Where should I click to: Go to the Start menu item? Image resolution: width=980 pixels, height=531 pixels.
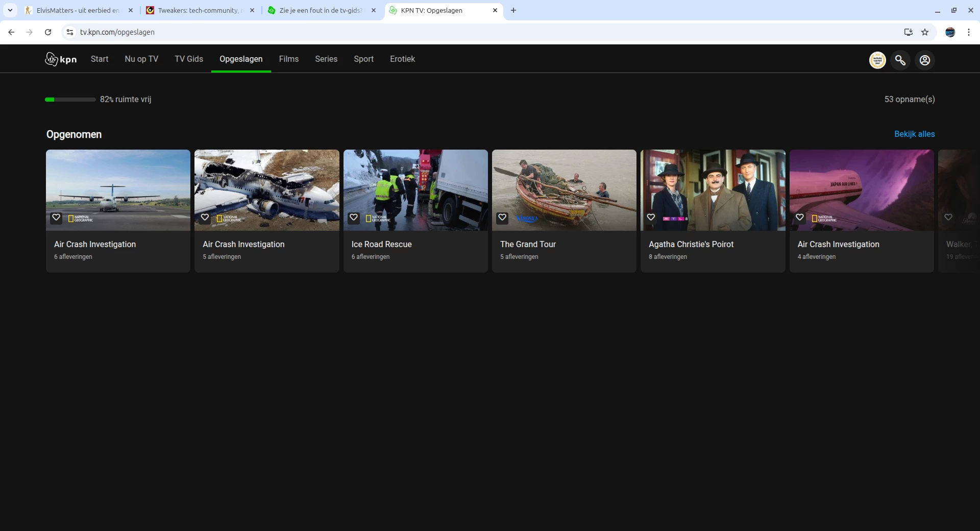[100, 59]
